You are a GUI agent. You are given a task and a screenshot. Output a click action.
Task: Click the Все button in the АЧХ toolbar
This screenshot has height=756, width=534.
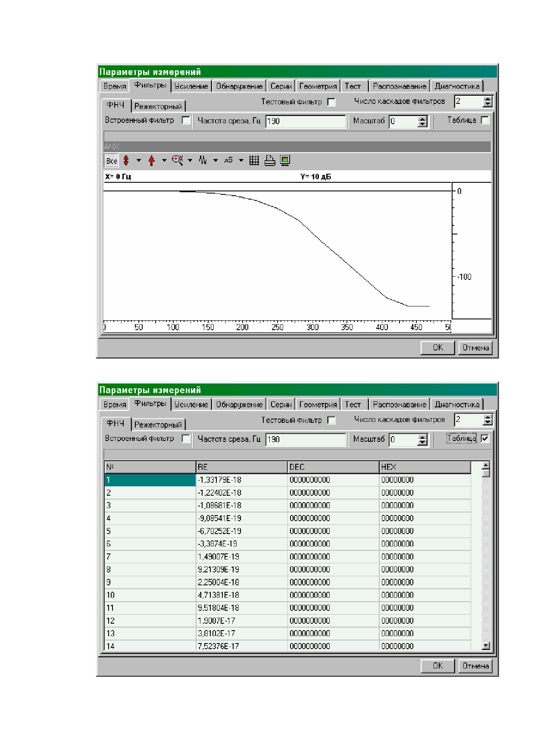tap(112, 161)
